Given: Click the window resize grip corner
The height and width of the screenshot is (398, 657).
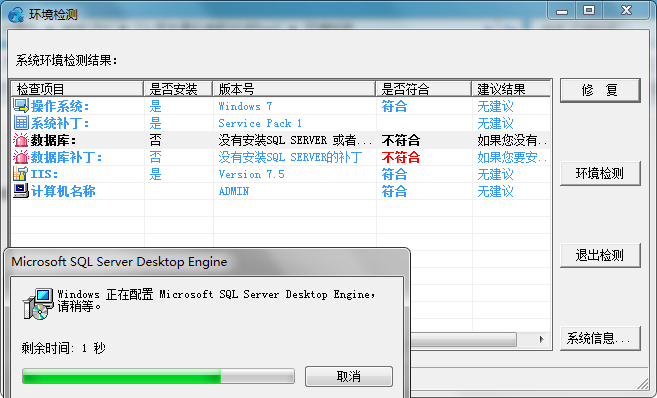Looking at the screenshot, I should tap(643, 383).
